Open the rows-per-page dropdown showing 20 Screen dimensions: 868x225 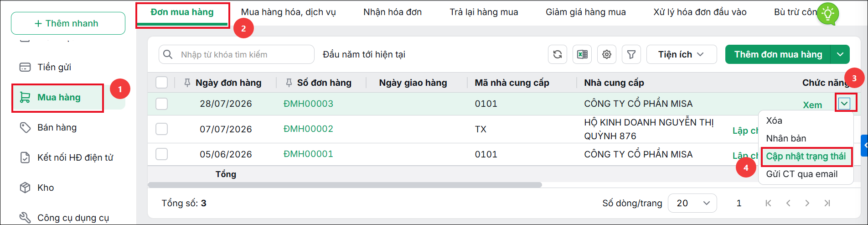(x=692, y=203)
